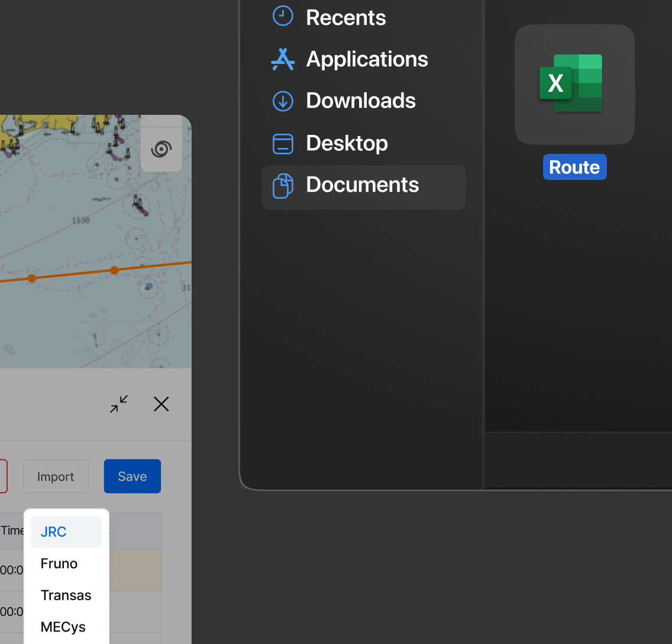Click the Applications A-shaped icon
672x644 pixels.
click(x=283, y=59)
